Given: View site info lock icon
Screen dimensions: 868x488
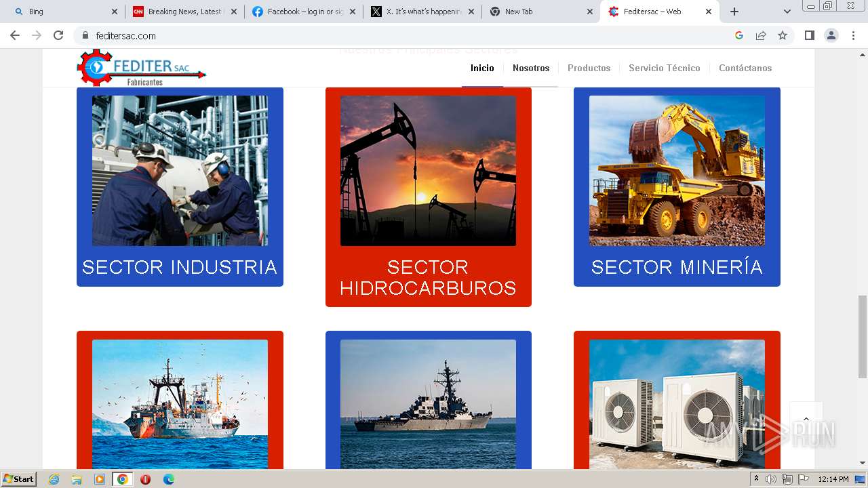Looking at the screenshot, I should coord(85,35).
